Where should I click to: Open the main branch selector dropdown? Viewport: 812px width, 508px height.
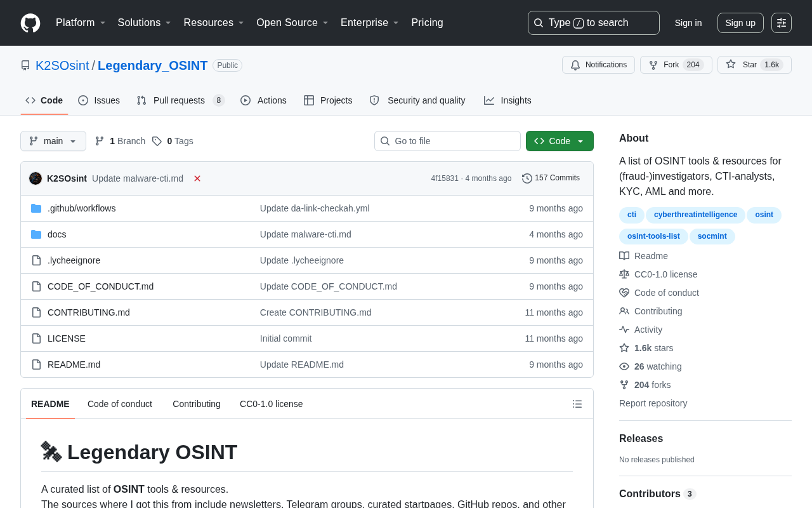tap(53, 141)
